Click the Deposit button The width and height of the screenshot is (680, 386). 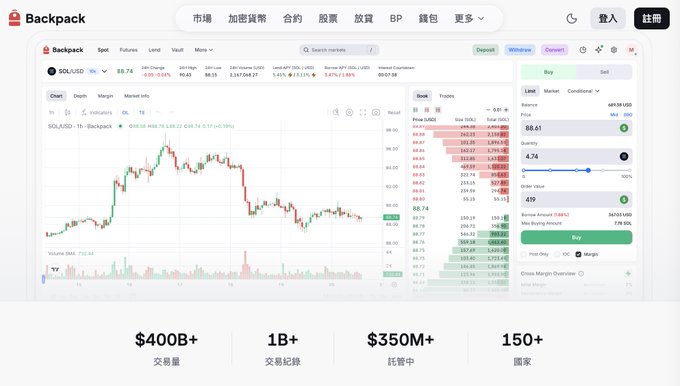(x=485, y=50)
